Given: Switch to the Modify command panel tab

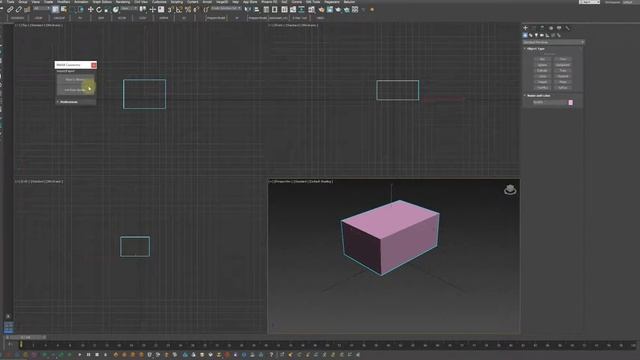Looking at the screenshot, I should click(534, 28).
